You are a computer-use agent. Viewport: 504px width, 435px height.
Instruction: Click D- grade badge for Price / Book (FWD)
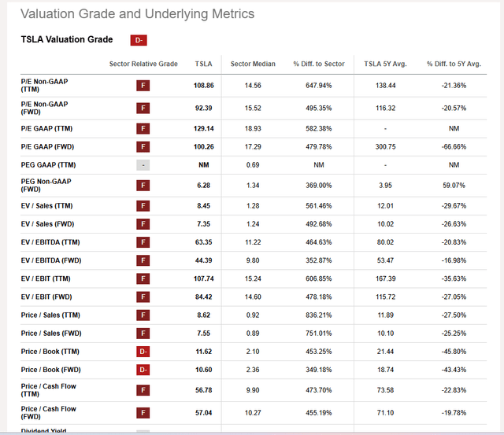(x=143, y=370)
